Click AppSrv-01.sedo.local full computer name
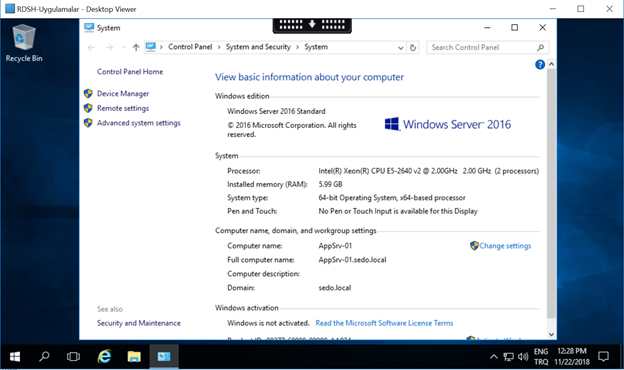Image resolution: width=624 pixels, height=370 pixels. [x=352, y=260]
